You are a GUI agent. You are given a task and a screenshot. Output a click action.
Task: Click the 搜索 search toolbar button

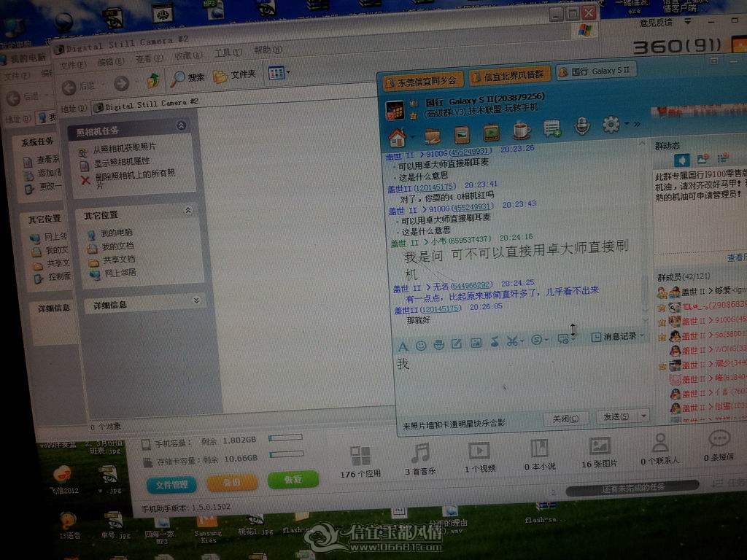coord(187,78)
